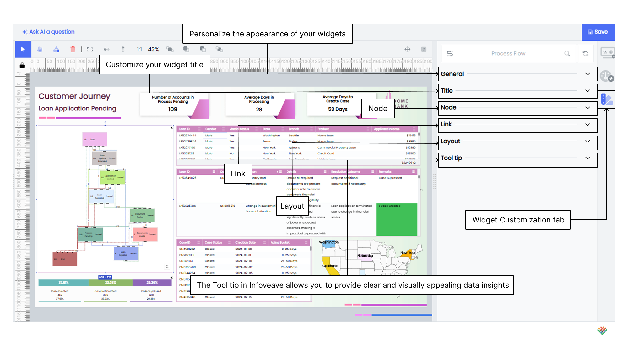
Task: Click the Infoveave logo at bottom right
Action: [602, 330]
